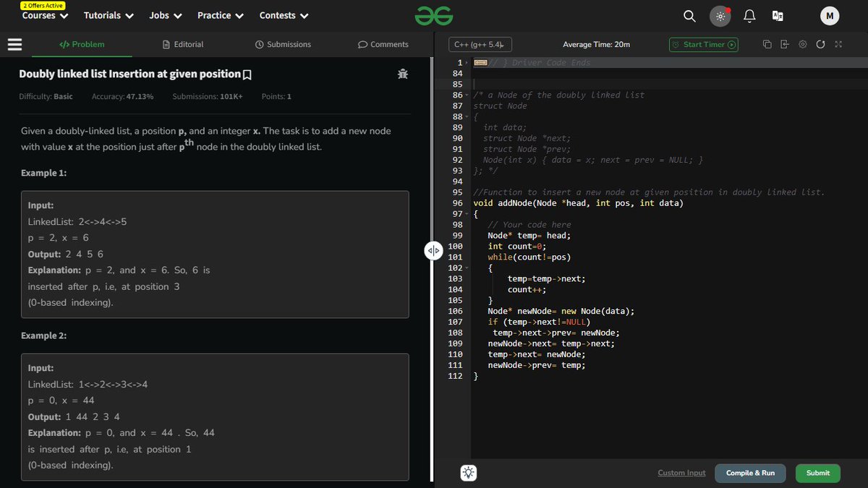The width and height of the screenshot is (868, 488).
Task: Click code line 106 newNode declaration
Action: point(561,311)
